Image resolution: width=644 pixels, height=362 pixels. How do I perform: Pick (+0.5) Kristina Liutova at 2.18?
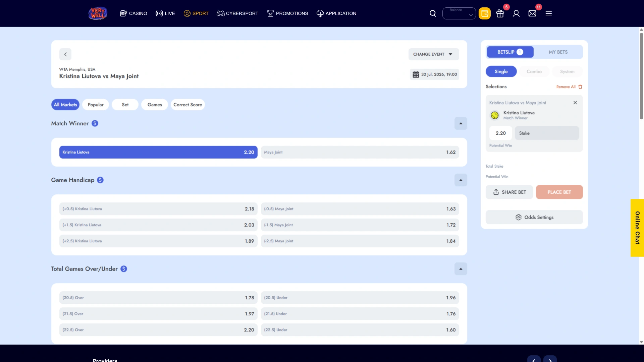158,209
